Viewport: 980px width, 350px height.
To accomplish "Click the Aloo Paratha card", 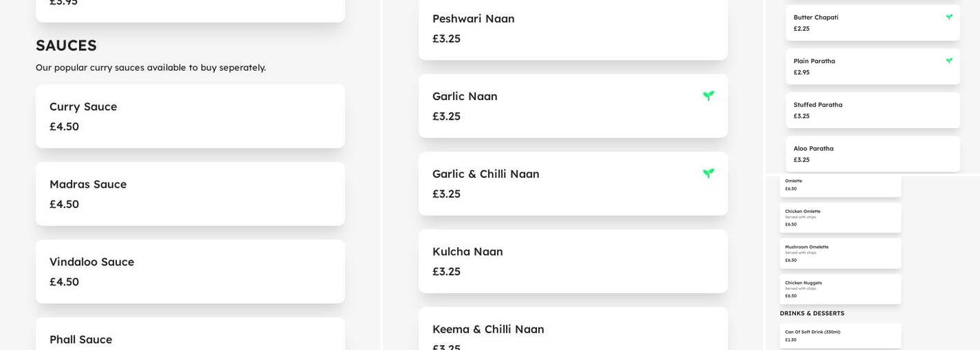I will click(x=872, y=153).
